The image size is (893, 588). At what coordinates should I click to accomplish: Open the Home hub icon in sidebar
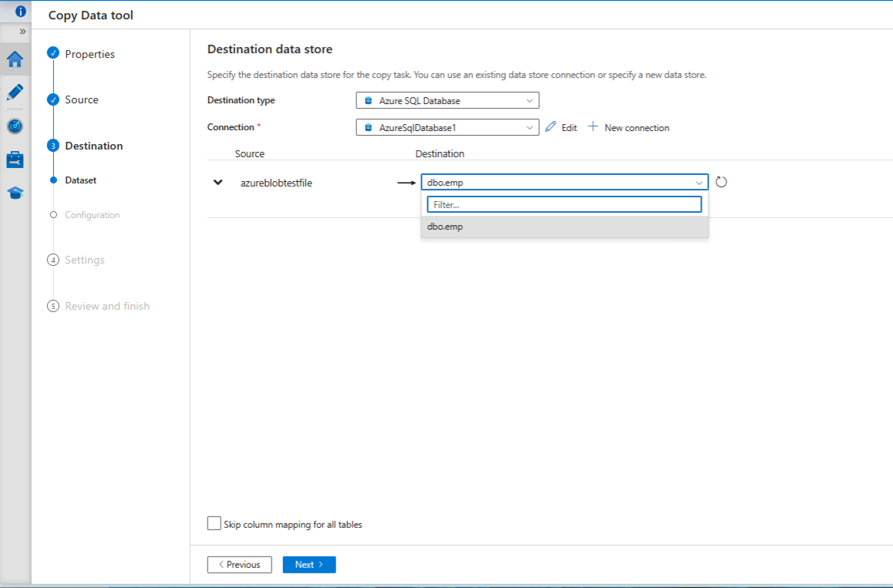pyautogui.click(x=15, y=59)
